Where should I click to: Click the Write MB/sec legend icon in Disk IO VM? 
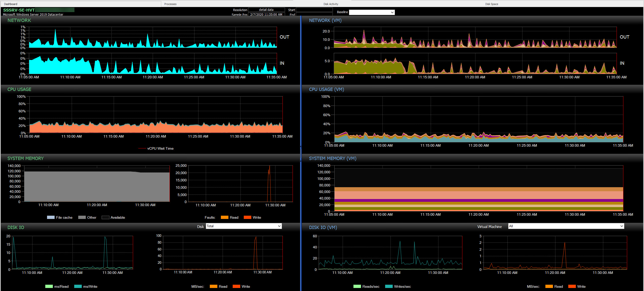(572, 286)
